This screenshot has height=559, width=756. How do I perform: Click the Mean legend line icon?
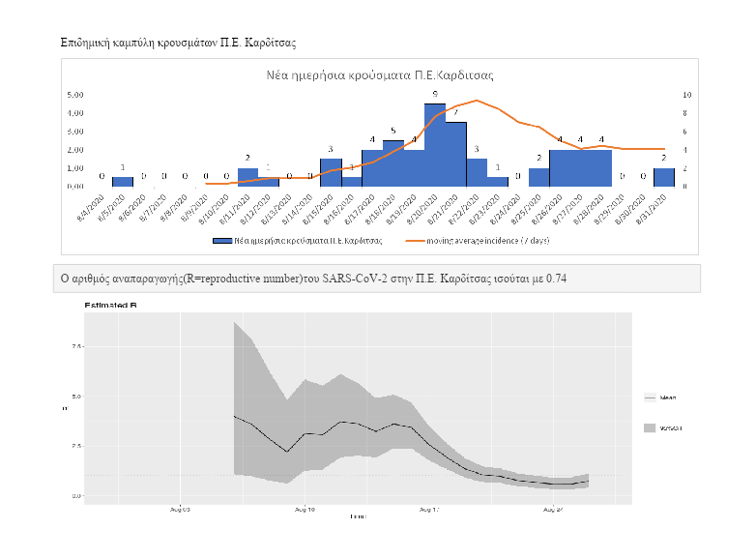pyautogui.click(x=649, y=397)
